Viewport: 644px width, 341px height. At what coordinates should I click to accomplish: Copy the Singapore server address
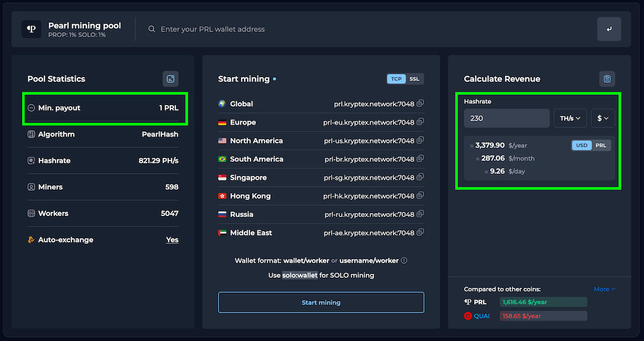[420, 177]
